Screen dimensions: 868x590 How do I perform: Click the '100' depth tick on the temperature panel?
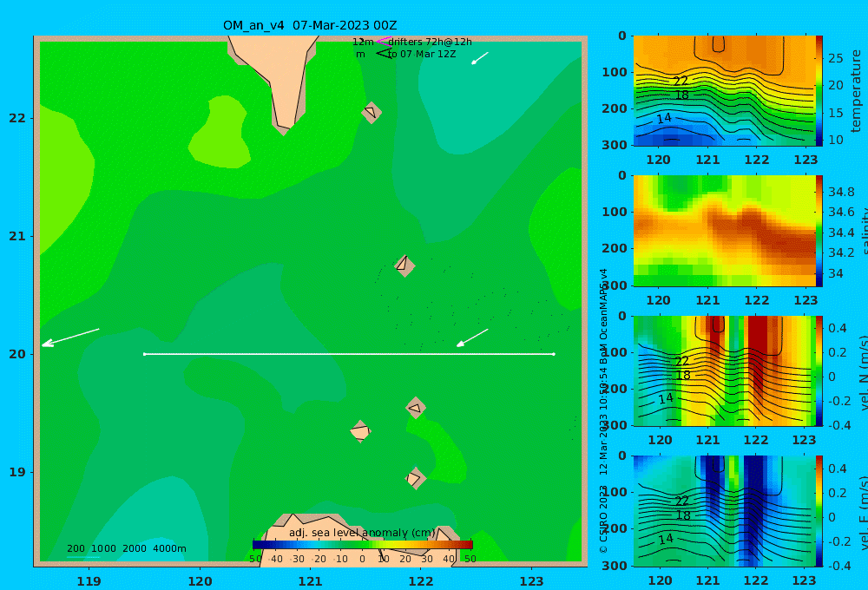(x=615, y=72)
